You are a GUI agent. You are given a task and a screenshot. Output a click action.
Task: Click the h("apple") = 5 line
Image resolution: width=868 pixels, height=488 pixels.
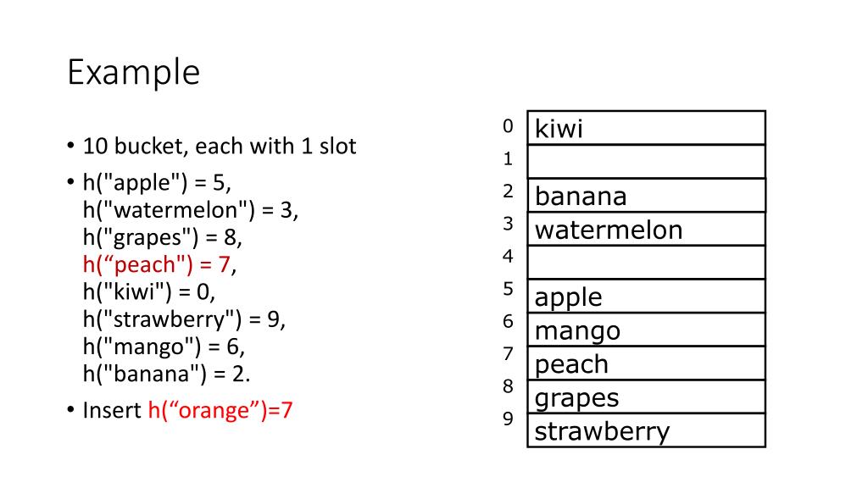click(157, 183)
